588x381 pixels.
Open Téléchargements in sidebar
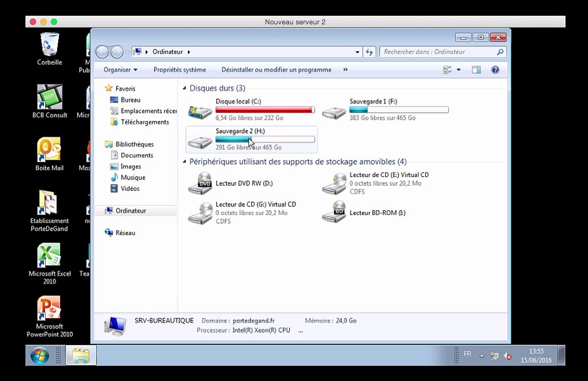click(145, 122)
